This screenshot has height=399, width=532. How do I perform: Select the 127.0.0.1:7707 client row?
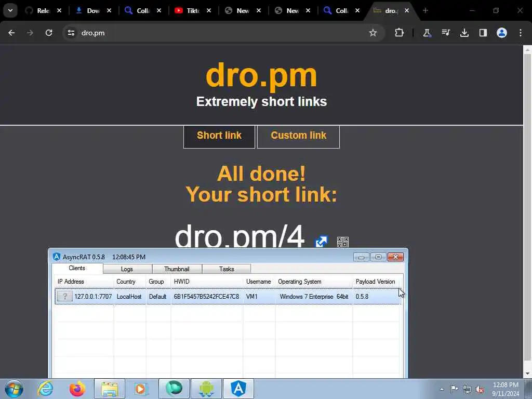[x=228, y=297]
